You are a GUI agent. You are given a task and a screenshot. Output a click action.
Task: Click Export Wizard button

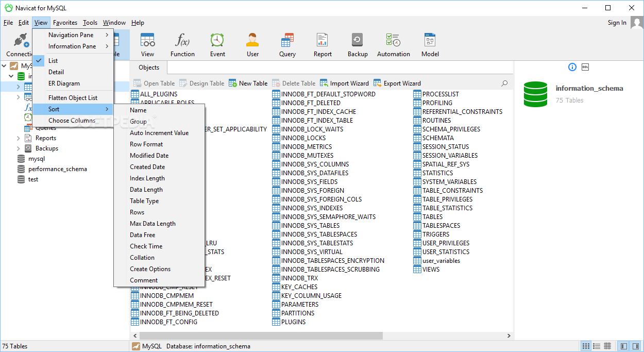point(397,83)
